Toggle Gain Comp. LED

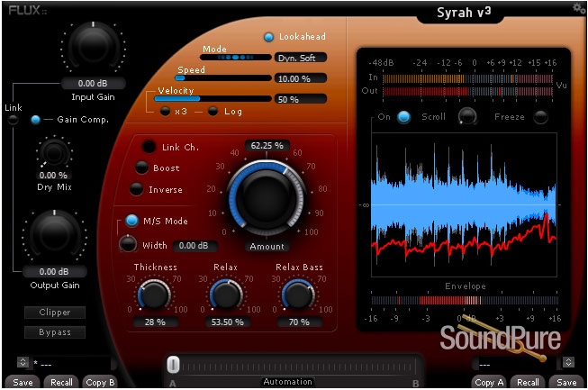(36, 120)
